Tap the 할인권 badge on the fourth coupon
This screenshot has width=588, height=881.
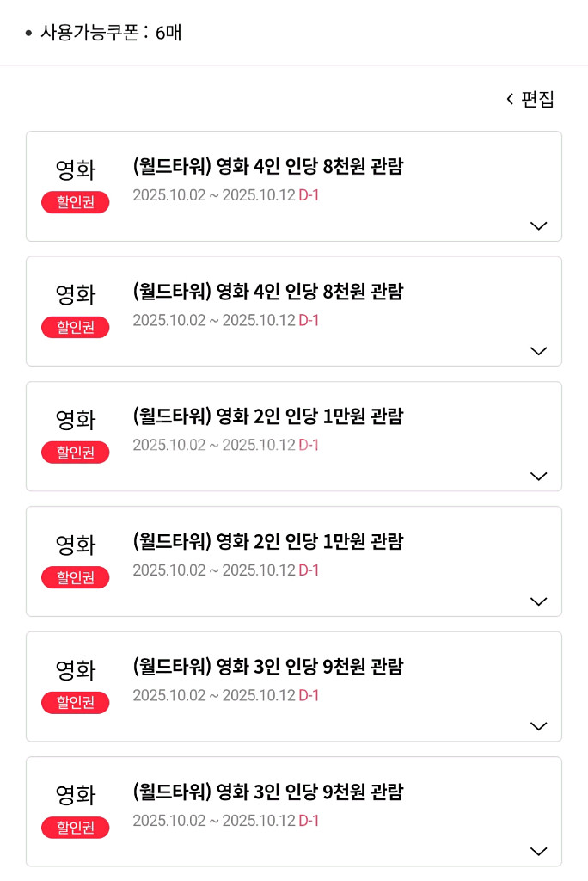click(x=76, y=577)
